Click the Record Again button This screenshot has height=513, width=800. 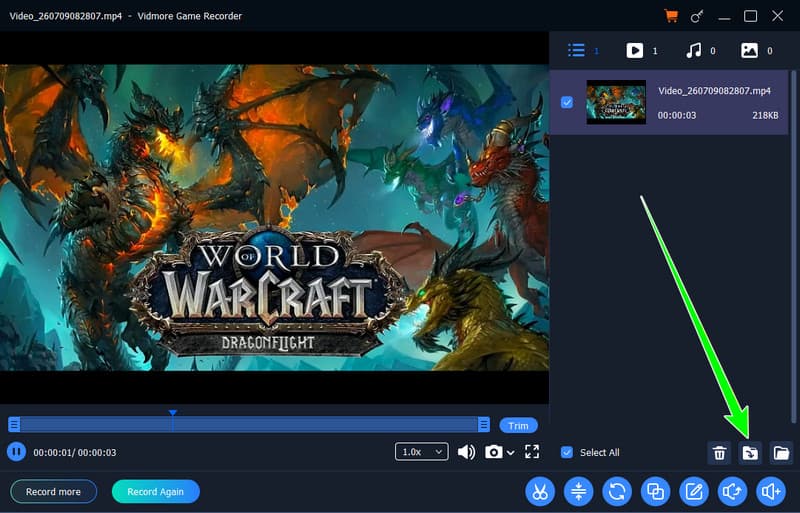tap(156, 492)
